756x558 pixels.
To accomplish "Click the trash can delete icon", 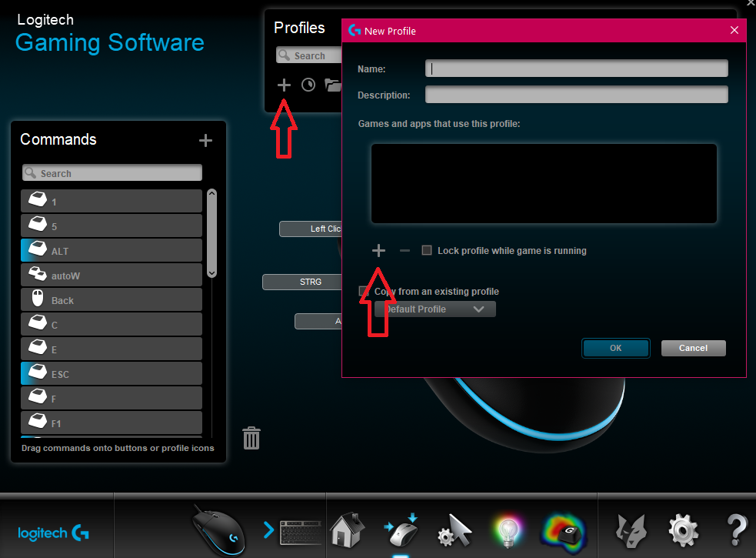I will (251, 438).
